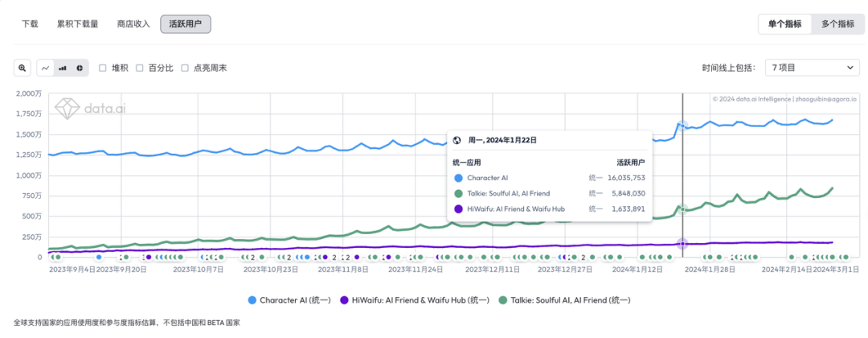Click tooltip date 周一, 2024年1月22日

(502, 141)
